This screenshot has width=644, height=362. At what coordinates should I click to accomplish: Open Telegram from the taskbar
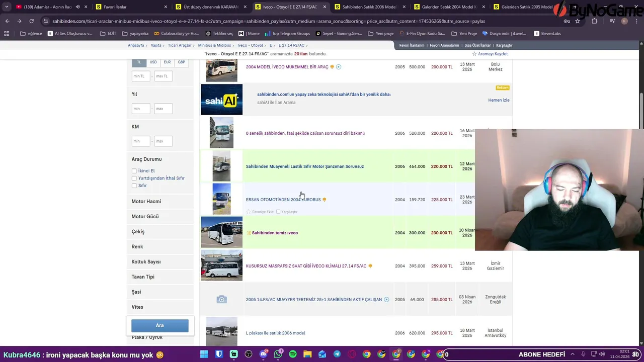[x=337, y=354]
